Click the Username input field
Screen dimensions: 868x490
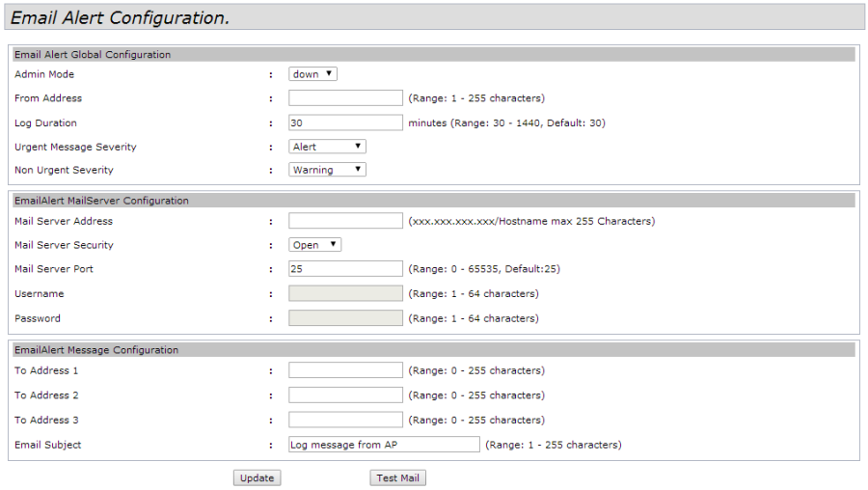tap(345, 293)
